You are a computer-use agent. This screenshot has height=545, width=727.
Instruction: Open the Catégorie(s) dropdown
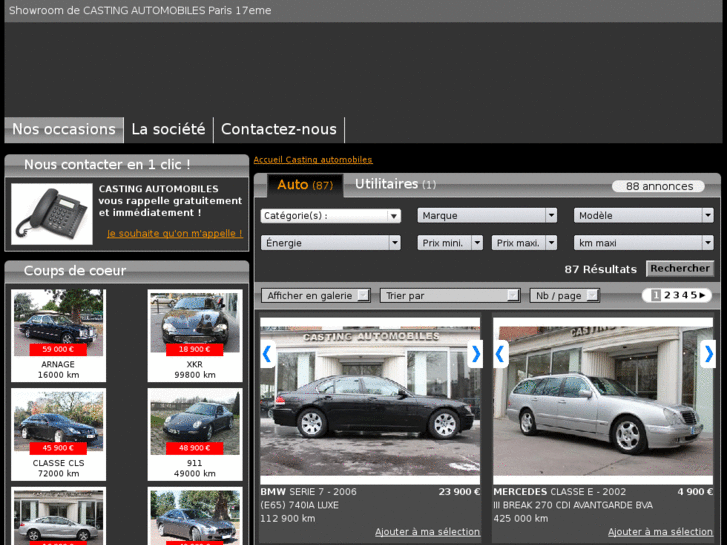tap(331, 216)
